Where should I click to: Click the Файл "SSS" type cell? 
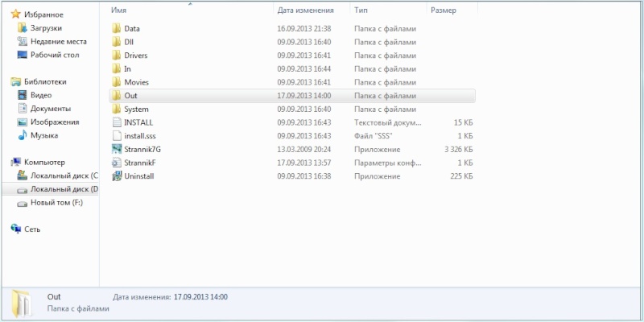[x=374, y=136]
